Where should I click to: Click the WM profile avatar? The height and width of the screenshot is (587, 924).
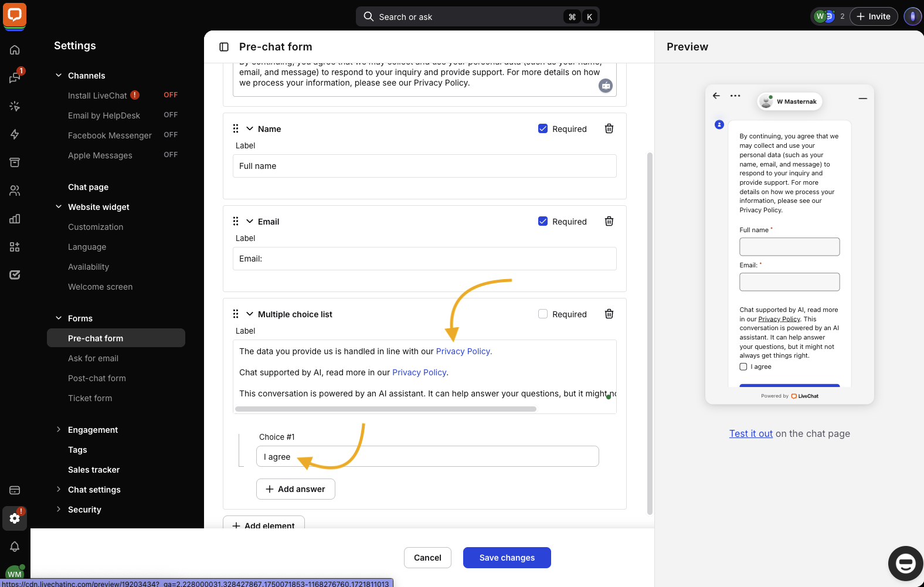click(15, 574)
